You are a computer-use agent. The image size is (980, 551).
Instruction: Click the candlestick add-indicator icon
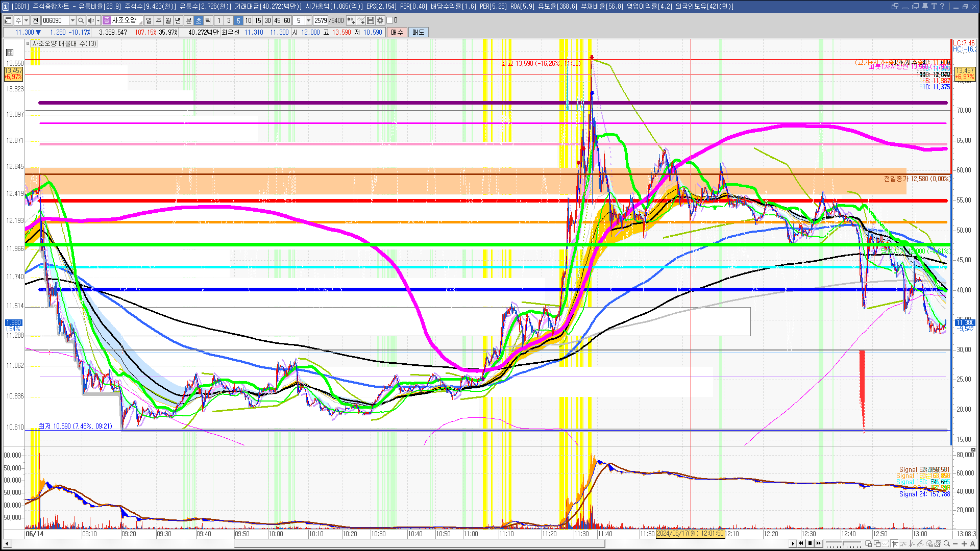point(351,20)
